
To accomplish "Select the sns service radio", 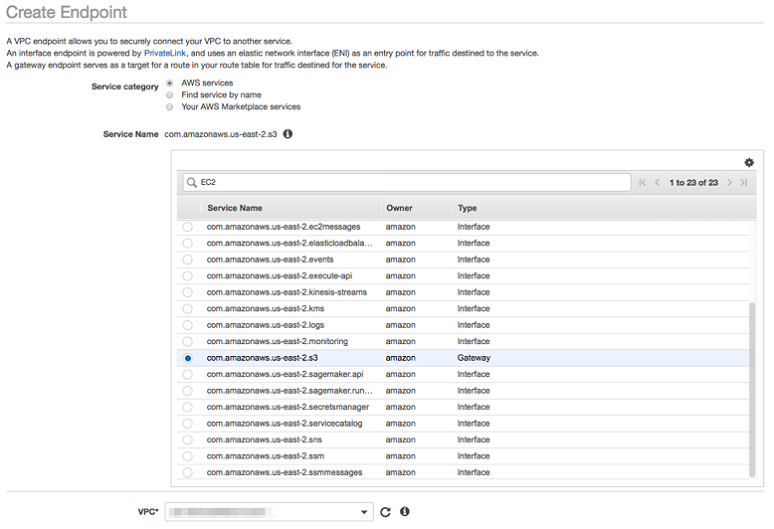I will (188, 440).
